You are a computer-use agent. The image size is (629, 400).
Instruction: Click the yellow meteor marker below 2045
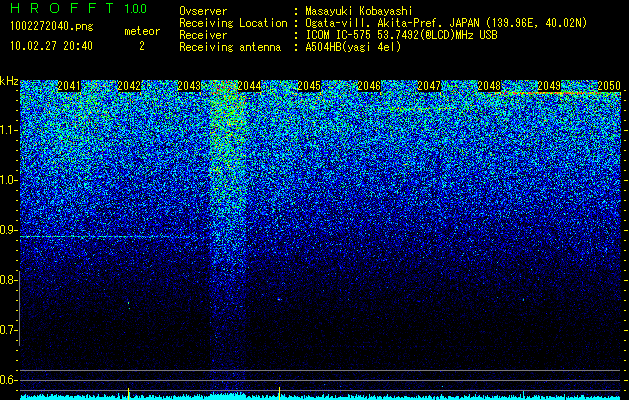(279, 393)
